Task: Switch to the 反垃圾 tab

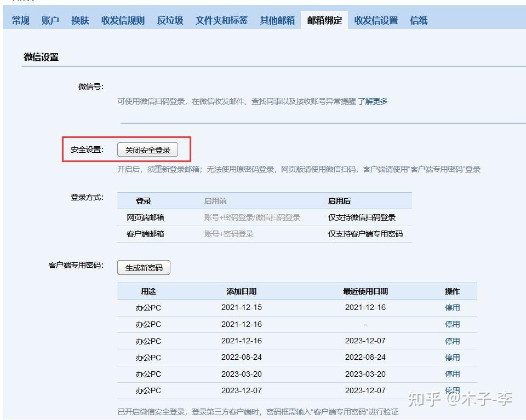Action: pos(170,20)
